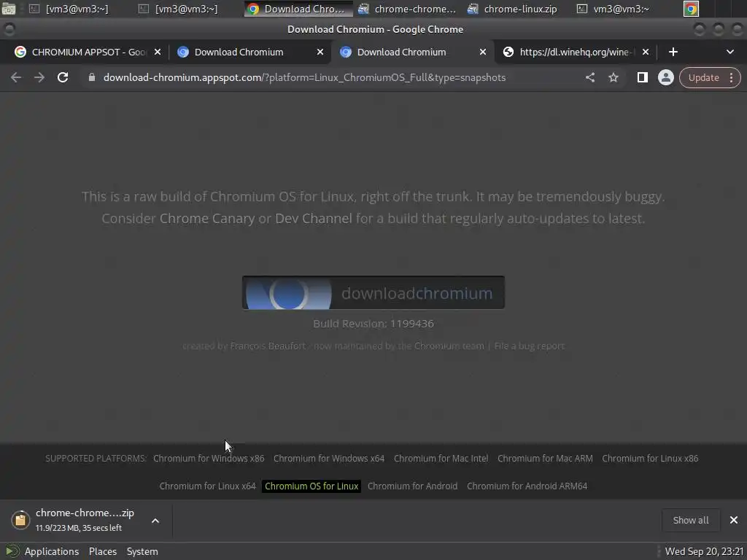Image resolution: width=747 pixels, height=560 pixels.
Task: Click File a bug report
Action: [x=530, y=346]
